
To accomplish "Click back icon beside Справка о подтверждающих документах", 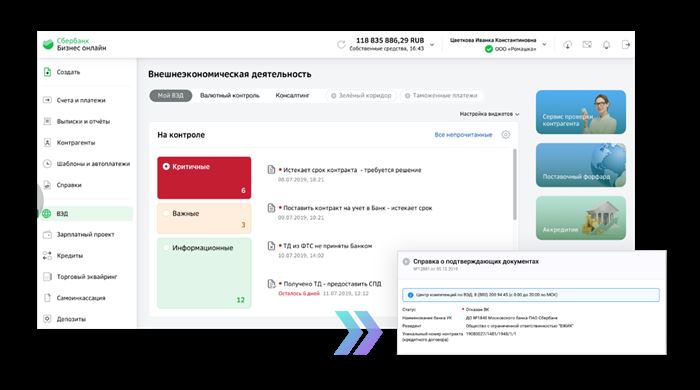I will click(x=406, y=261).
